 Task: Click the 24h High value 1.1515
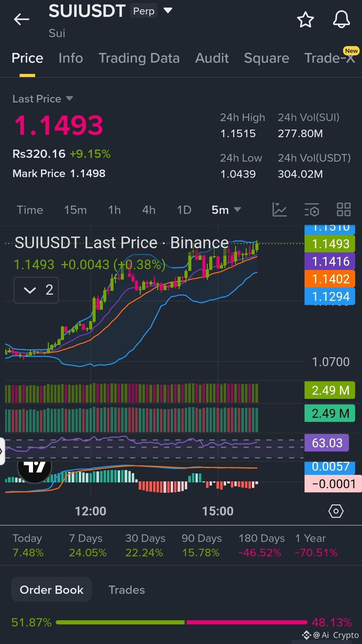coord(238,133)
